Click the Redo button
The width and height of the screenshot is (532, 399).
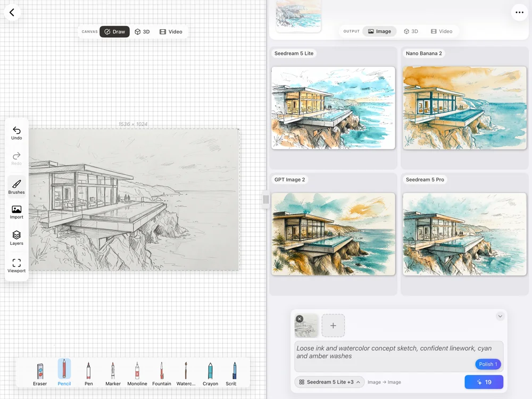tap(16, 159)
